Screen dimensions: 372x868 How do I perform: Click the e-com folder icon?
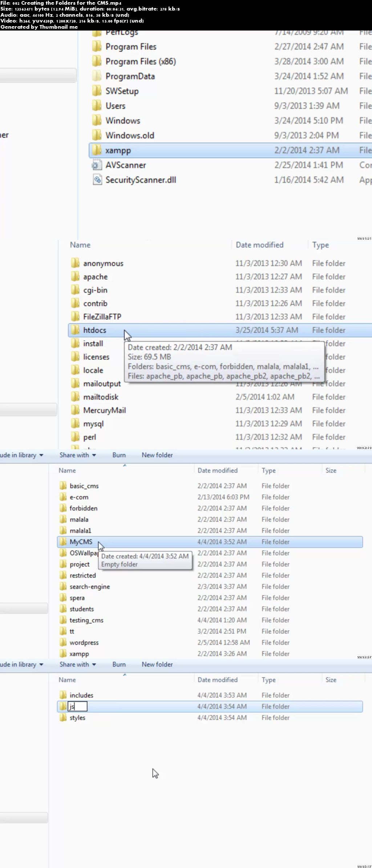tap(63, 497)
